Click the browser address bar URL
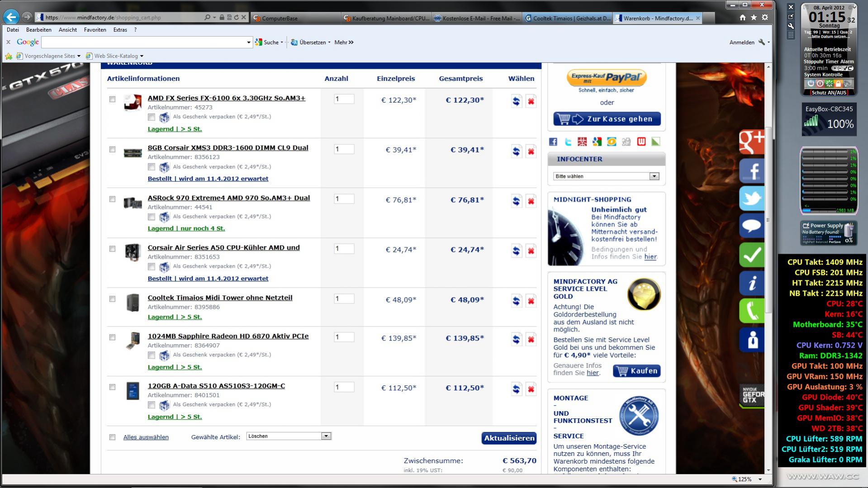The width and height of the screenshot is (868, 488). pyautogui.click(x=103, y=18)
